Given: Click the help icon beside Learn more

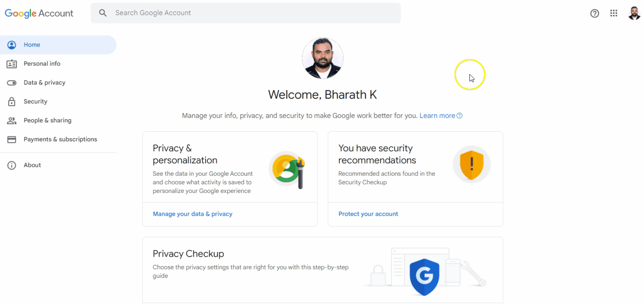Looking at the screenshot, I should point(459,115).
